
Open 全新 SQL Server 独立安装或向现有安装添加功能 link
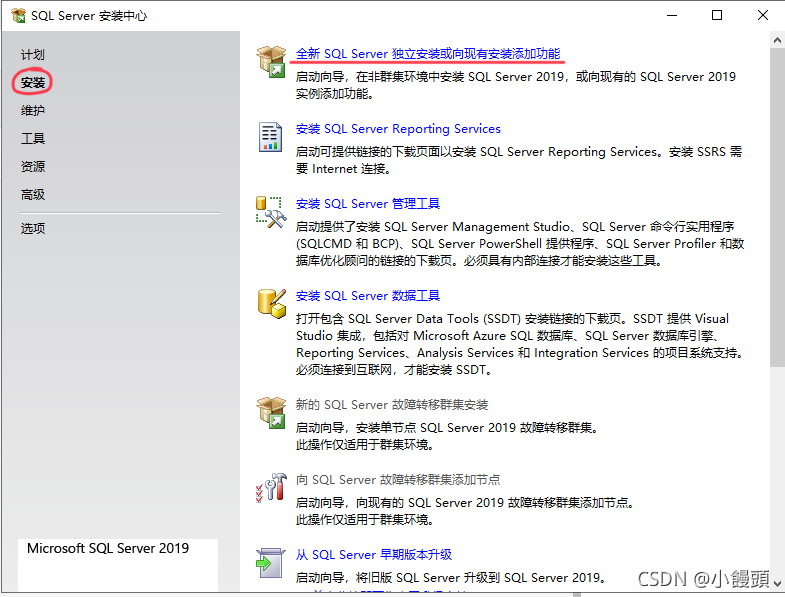(428, 54)
